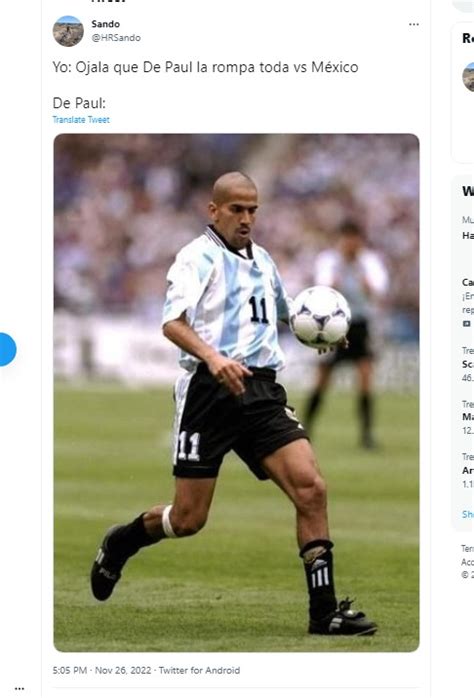Open the trending item starting with 'Sc'

pyautogui.click(x=468, y=364)
